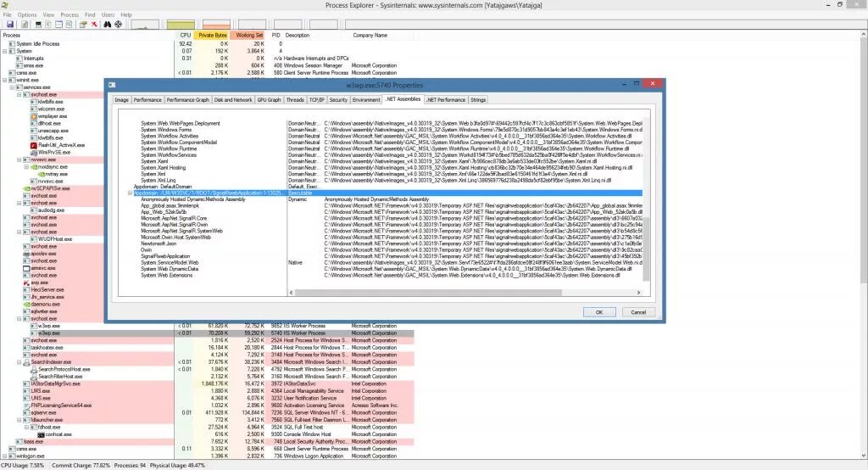Open the System Information toolbar icon
868x470 pixels.
pos(38,25)
